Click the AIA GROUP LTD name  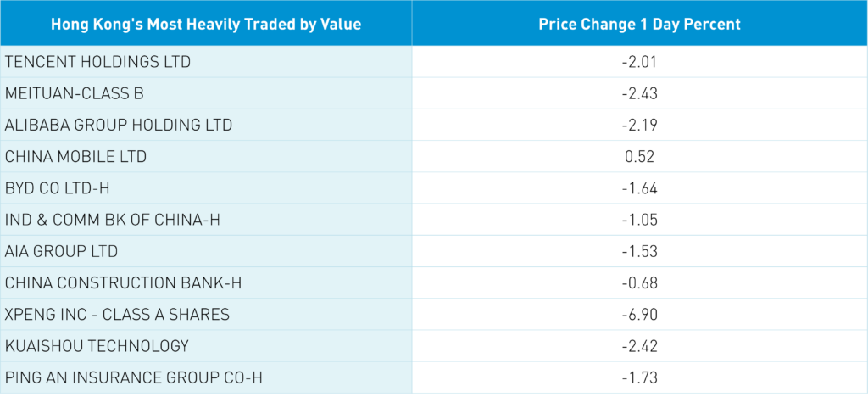tap(61, 251)
